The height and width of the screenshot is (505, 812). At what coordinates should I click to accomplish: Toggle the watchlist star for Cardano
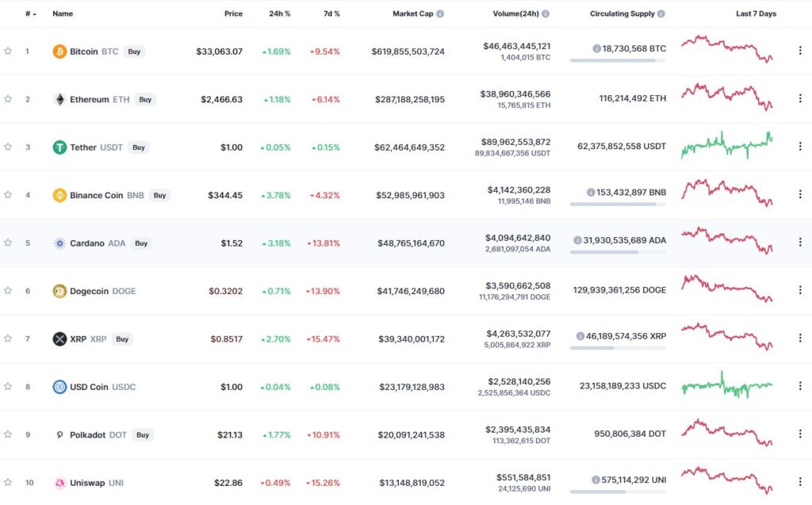[x=8, y=243]
